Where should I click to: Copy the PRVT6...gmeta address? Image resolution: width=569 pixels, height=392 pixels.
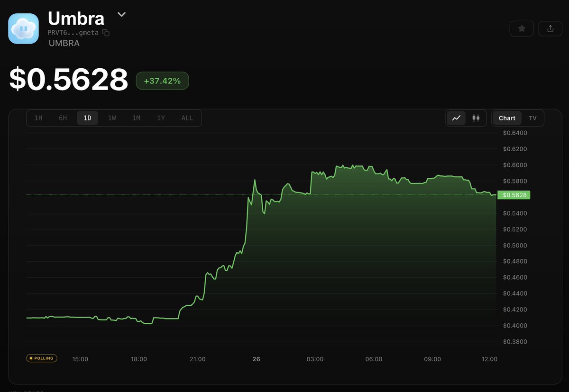106,33
